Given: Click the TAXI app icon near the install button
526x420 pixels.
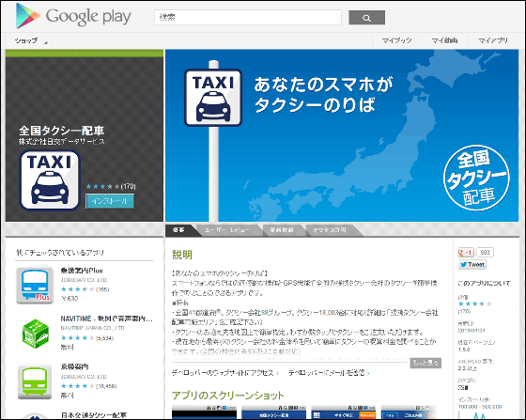Looking at the screenshot, I should tap(50, 180).
